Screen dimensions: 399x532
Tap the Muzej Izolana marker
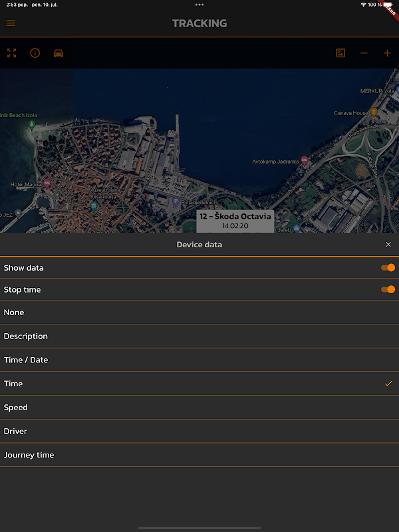[x=94, y=205]
